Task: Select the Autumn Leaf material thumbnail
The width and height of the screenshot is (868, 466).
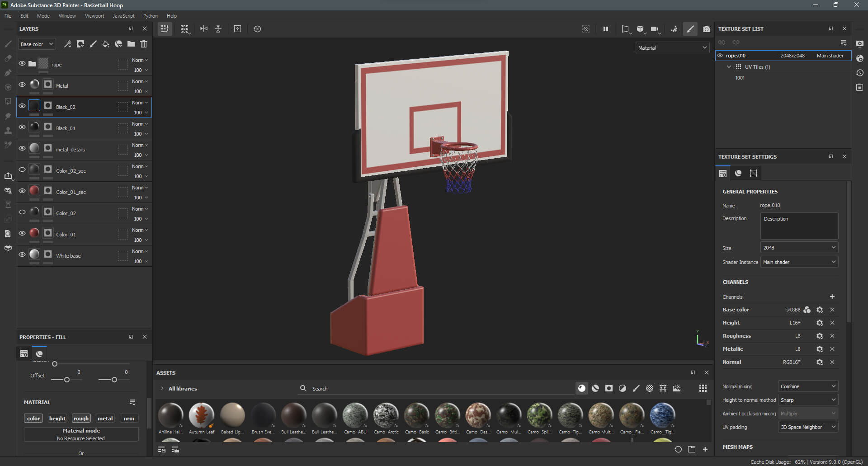Action: [x=201, y=415]
